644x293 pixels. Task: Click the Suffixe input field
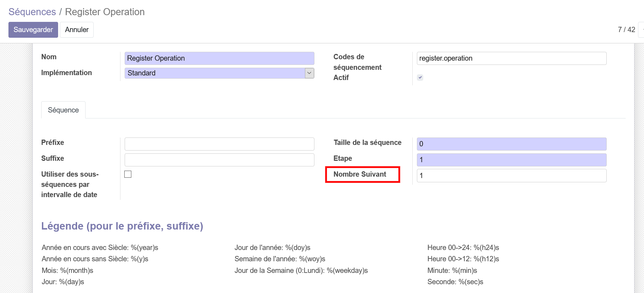(219, 160)
